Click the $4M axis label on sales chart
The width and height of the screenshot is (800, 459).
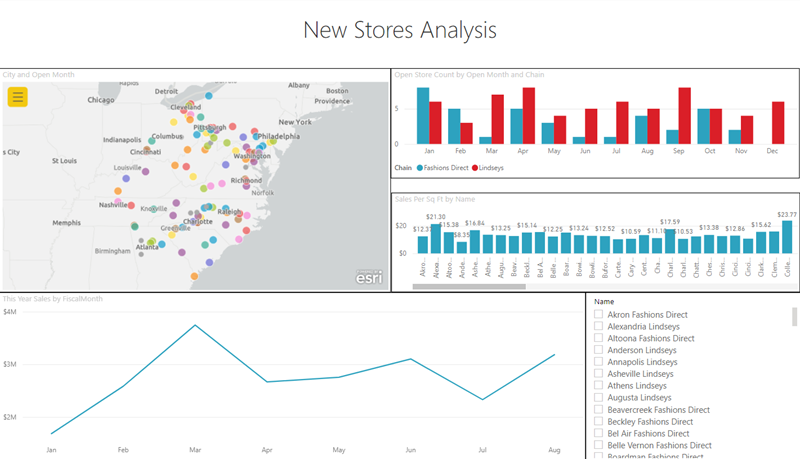point(10,312)
